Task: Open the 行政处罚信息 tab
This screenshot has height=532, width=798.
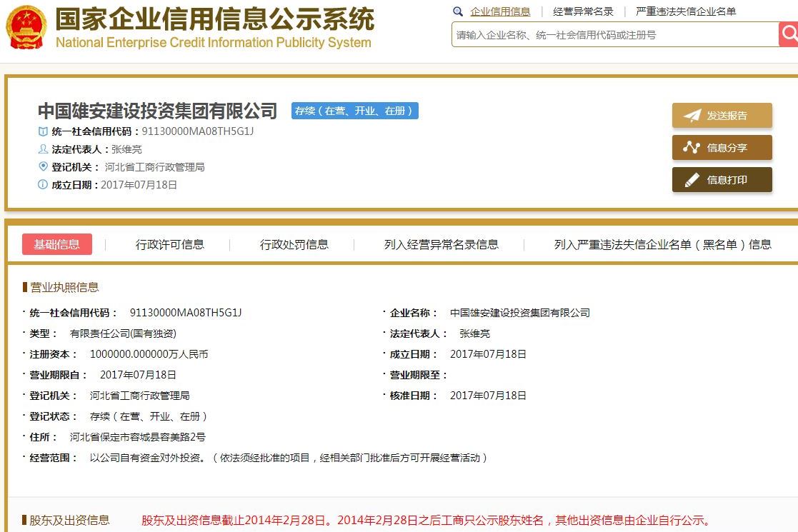Action: (x=294, y=244)
